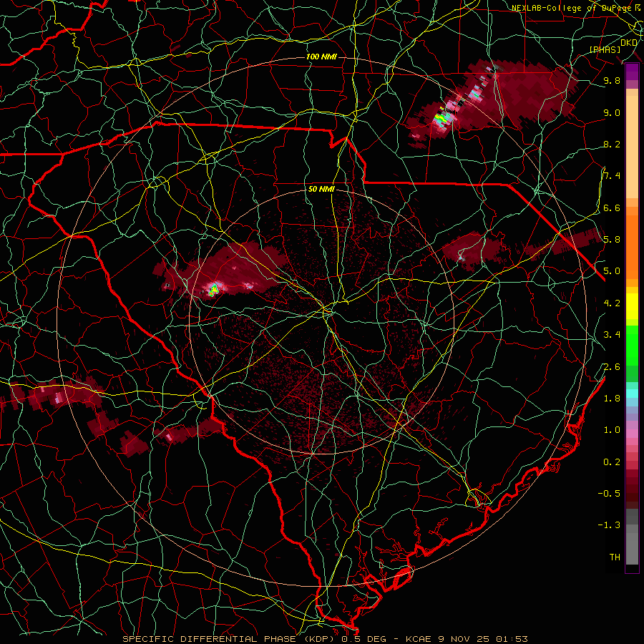The image size is (644, 644).
Task: Select the 9.8 value on the color scale
Action: coord(612,80)
